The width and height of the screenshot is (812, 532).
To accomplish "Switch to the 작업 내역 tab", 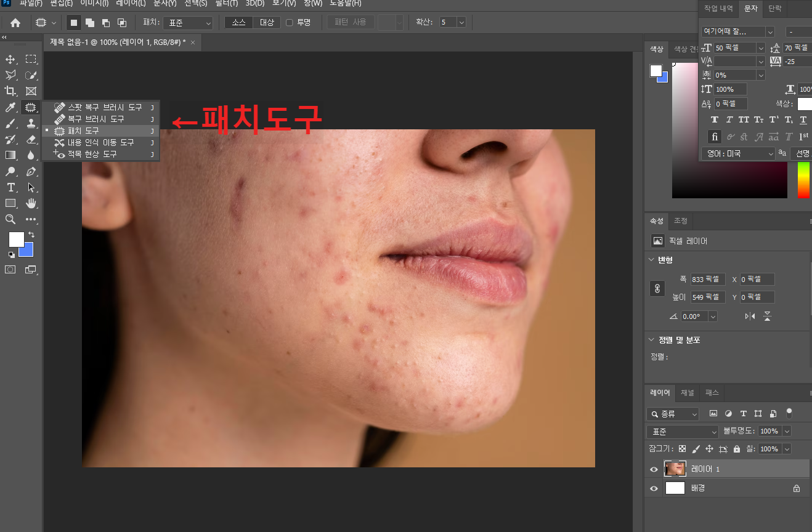I will pos(718,9).
